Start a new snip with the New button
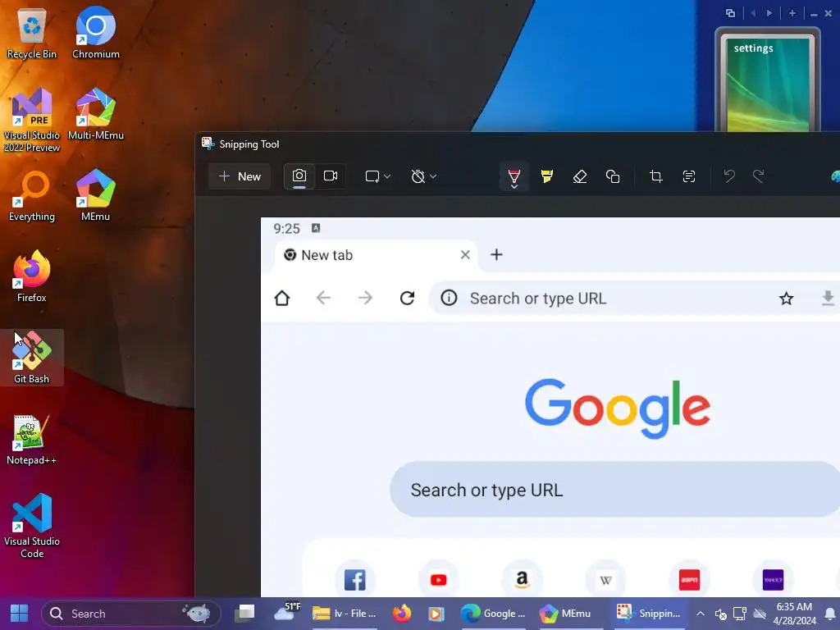Viewport: 840px width, 630px height. [240, 176]
